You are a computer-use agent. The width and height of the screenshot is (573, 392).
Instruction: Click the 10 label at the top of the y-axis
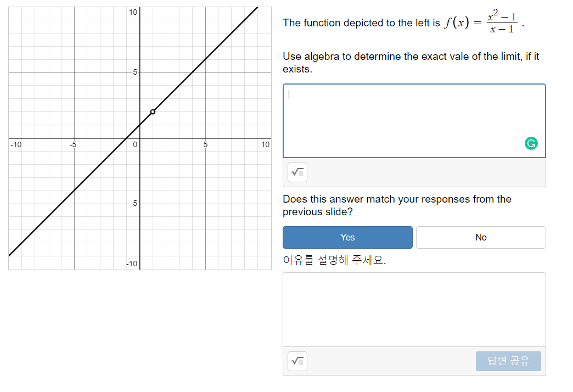click(x=132, y=13)
